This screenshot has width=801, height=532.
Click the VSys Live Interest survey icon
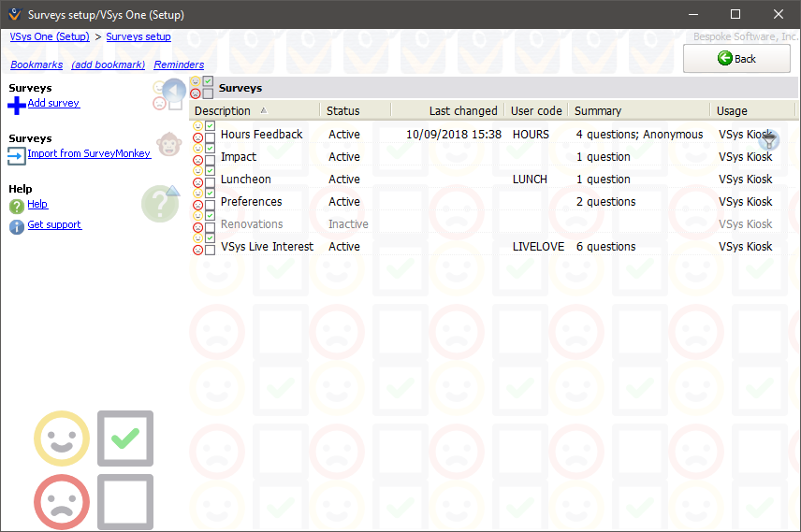pyautogui.click(x=204, y=247)
